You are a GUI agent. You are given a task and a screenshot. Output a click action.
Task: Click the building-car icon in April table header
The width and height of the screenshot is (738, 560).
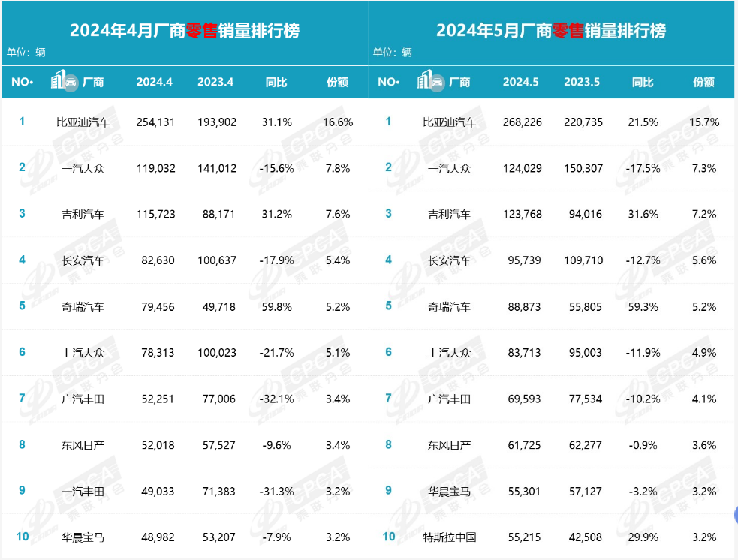pos(64,82)
